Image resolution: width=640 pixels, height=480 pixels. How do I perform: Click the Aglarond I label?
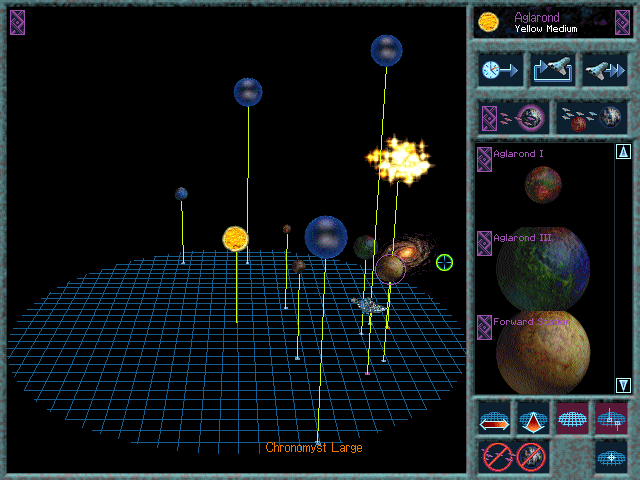click(x=518, y=154)
